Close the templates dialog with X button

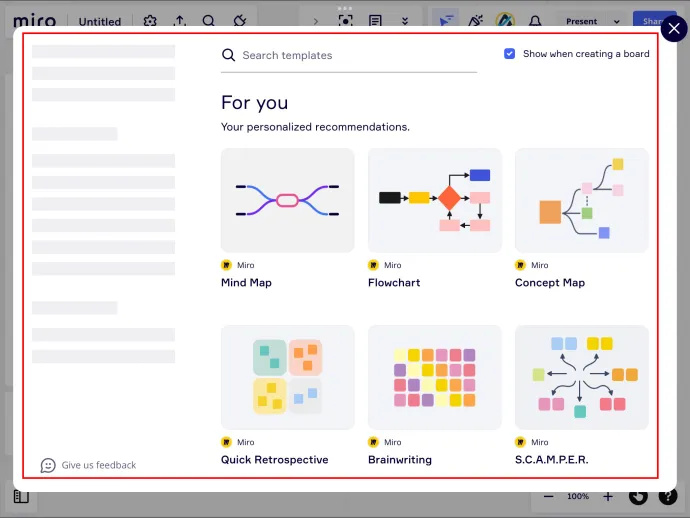673,29
